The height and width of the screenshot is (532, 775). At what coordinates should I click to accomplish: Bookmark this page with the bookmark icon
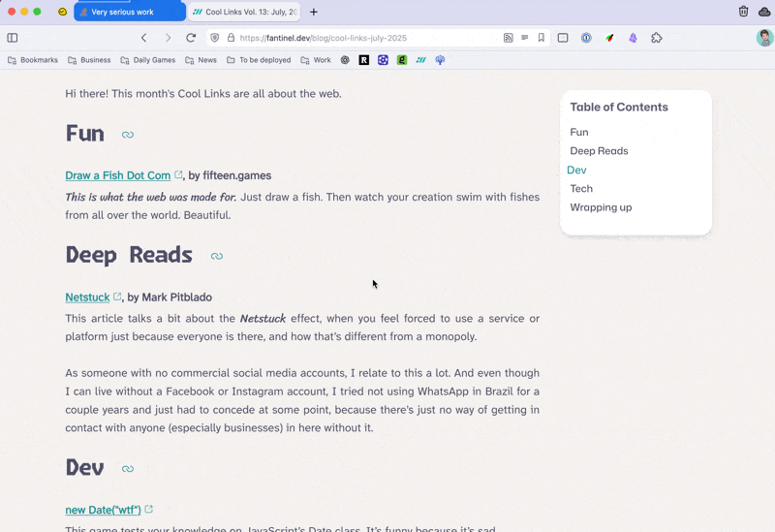(542, 38)
